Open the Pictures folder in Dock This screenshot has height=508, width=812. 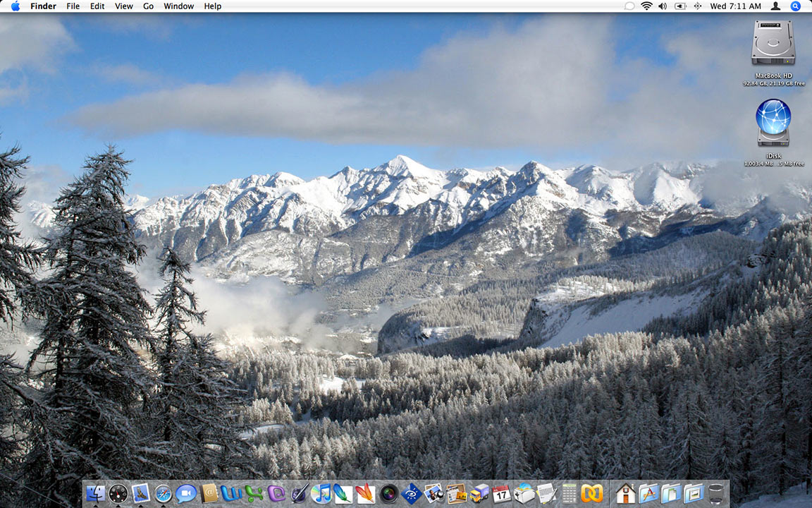(694, 493)
